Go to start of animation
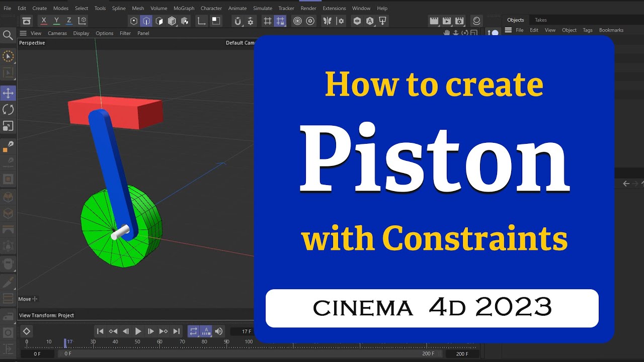 click(100, 331)
